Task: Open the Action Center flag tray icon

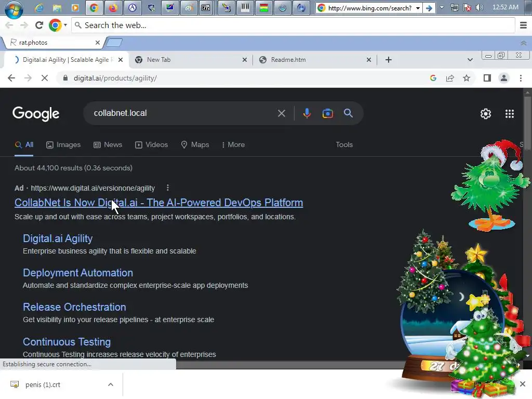Action: [x=467, y=7]
